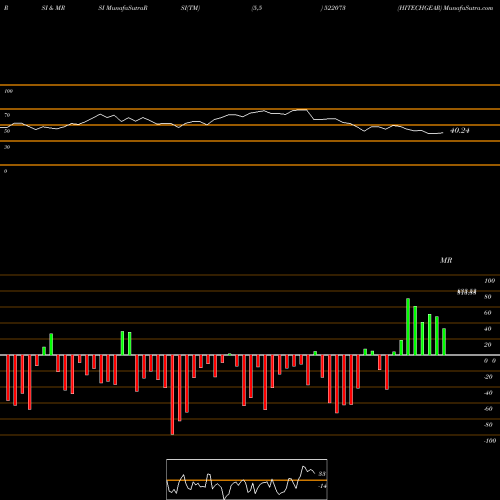This screenshot has width=500, height=500.
Task: Click the 60 label on the MR axis
Action: tap(488, 313)
